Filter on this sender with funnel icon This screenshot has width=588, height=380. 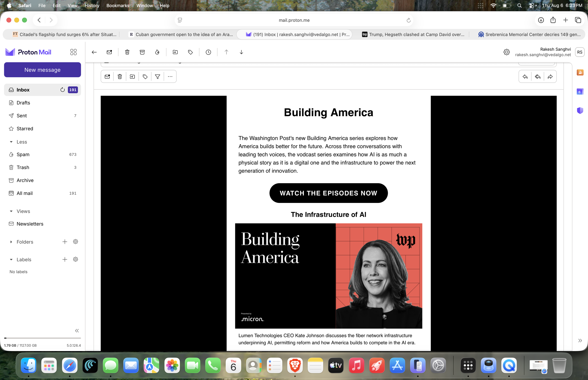click(157, 76)
